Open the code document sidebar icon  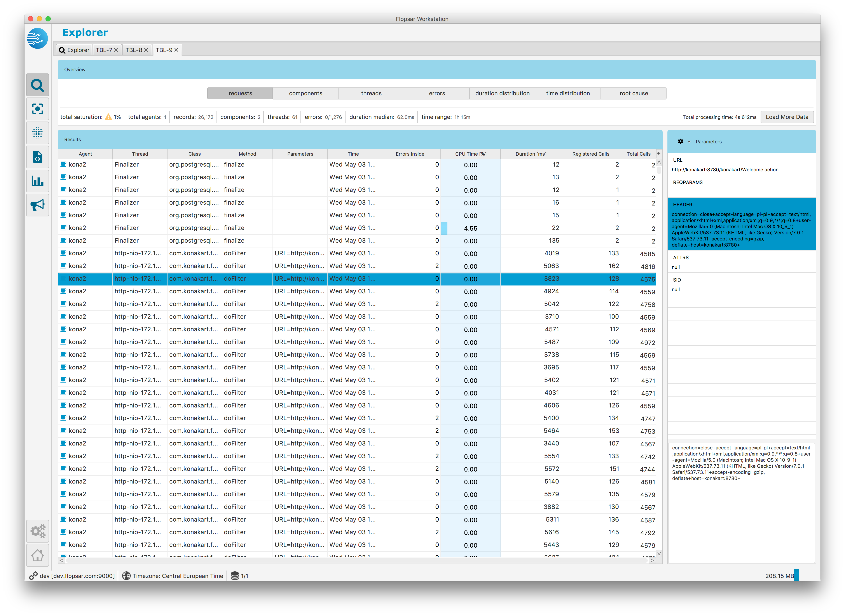coord(37,157)
